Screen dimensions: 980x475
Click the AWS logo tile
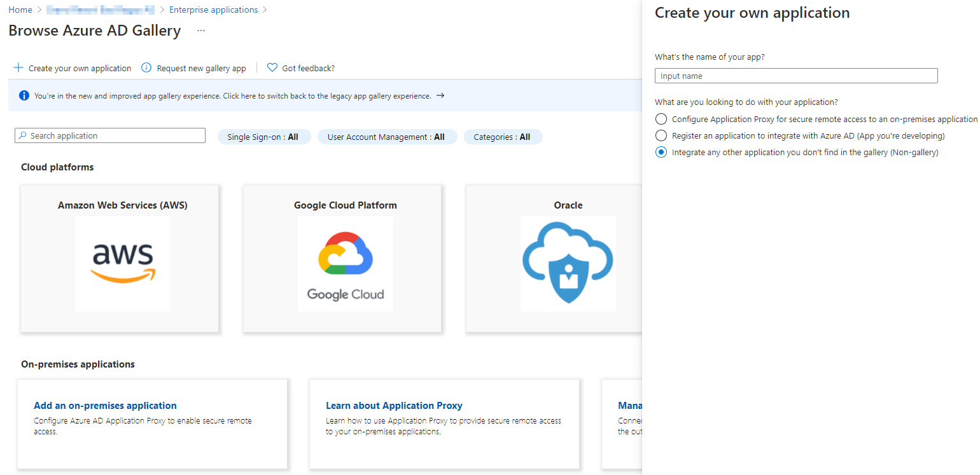click(x=122, y=263)
